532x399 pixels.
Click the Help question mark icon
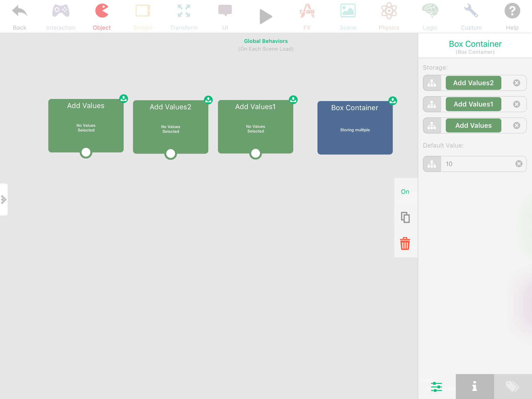(x=512, y=11)
